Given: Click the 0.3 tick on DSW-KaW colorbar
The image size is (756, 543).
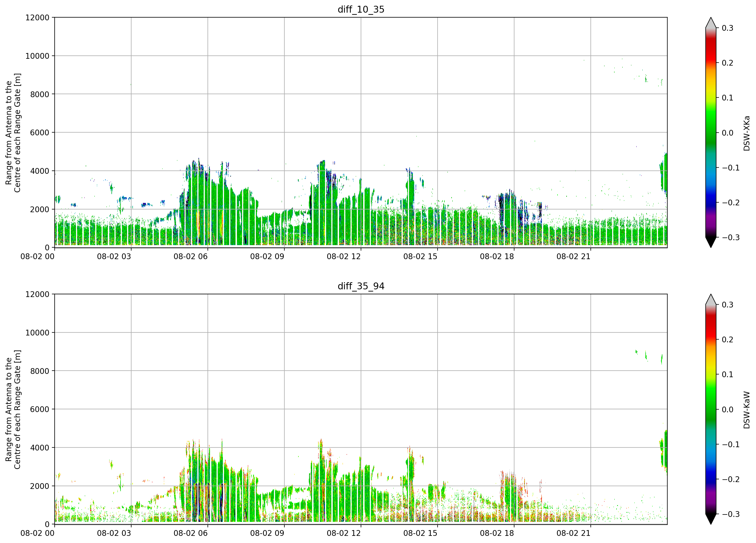Looking at the screenshot, I should (728, 305).
